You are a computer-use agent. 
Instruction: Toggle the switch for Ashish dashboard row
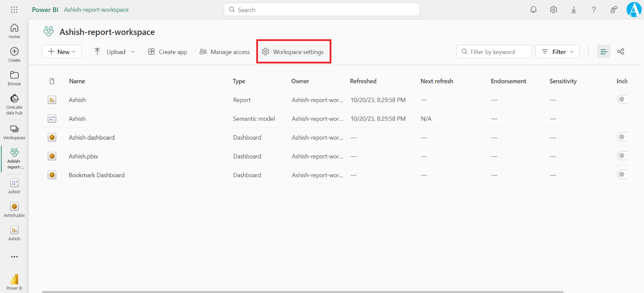point(622,137)
